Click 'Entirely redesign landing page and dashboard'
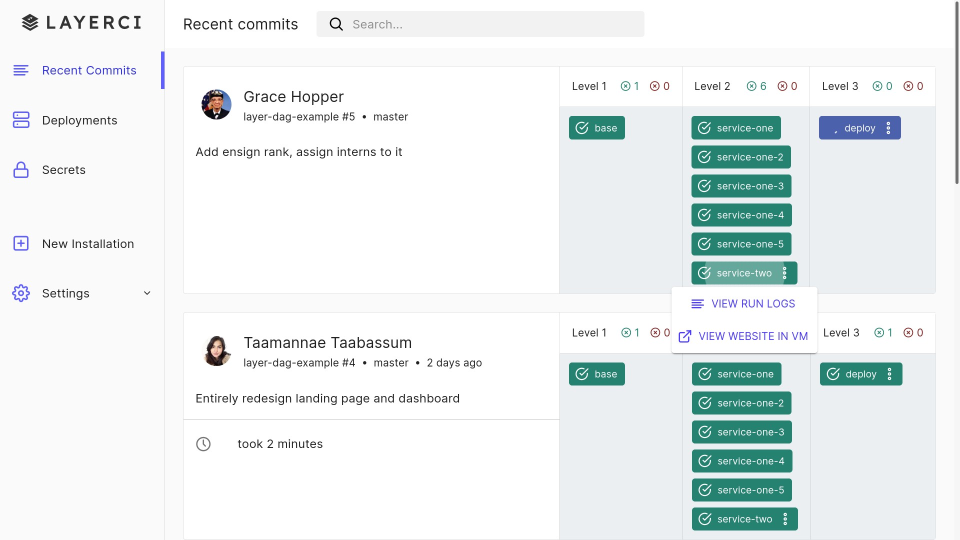 click(x=328, y=399)
